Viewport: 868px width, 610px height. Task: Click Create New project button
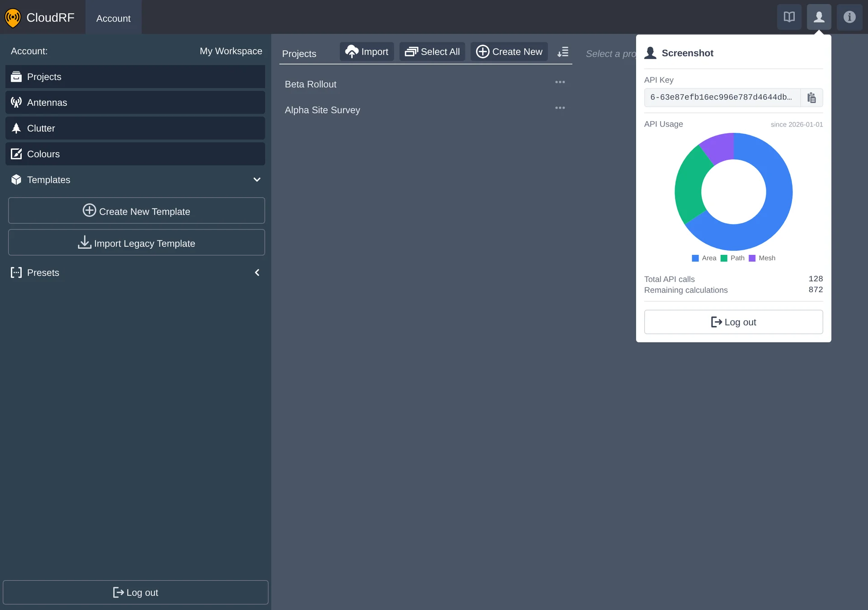509,52
